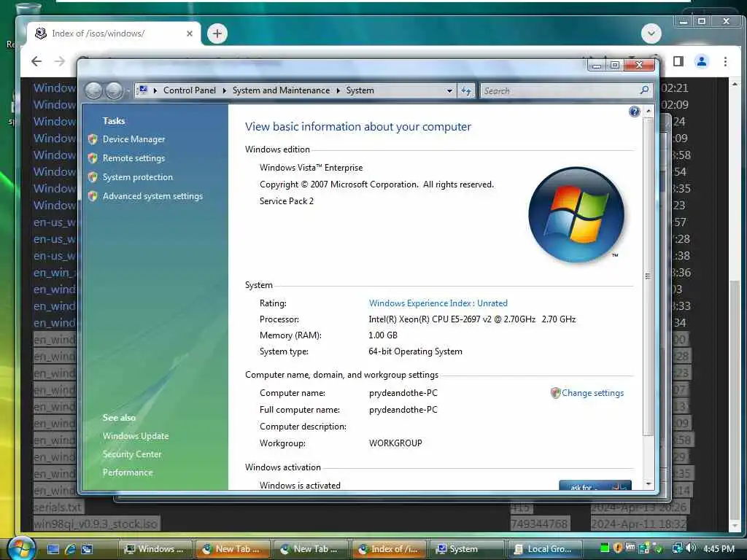Select the 'Index of /isos/windows/' Chrome tab

tap(112, 34)
